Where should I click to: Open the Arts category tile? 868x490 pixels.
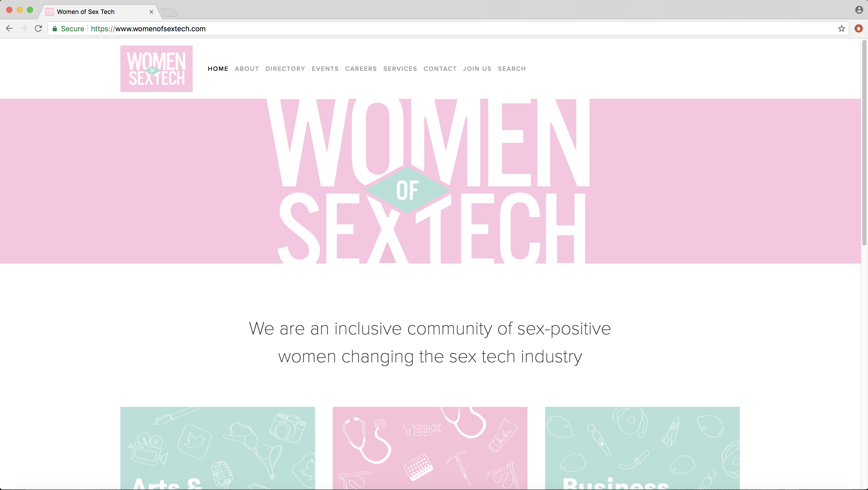[218, 448]
